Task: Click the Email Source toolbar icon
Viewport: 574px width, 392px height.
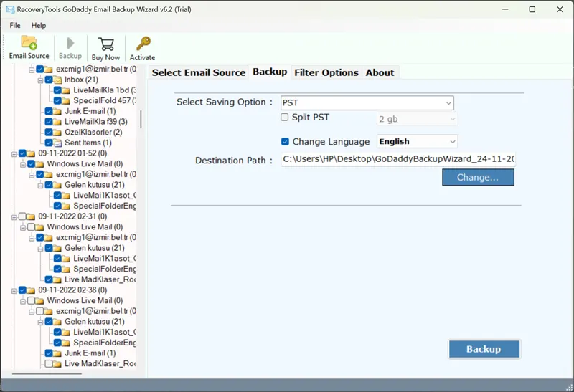Action: pyautogui.click(x=29, y=44)
